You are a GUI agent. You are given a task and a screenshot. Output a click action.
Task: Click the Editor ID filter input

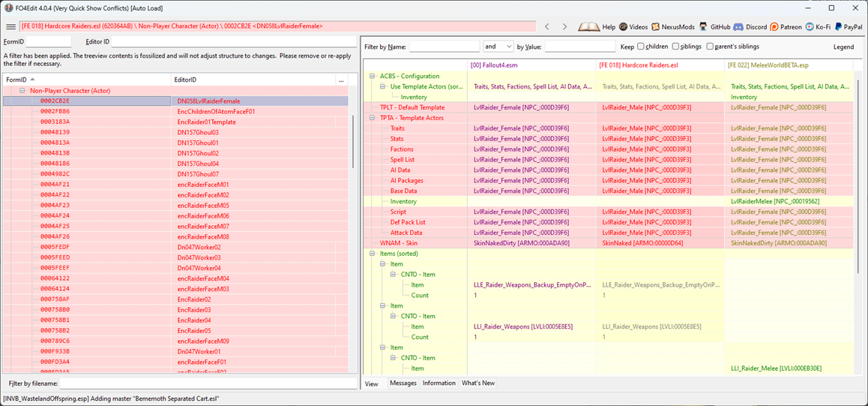pyautogui.click(x=234, y=41)
